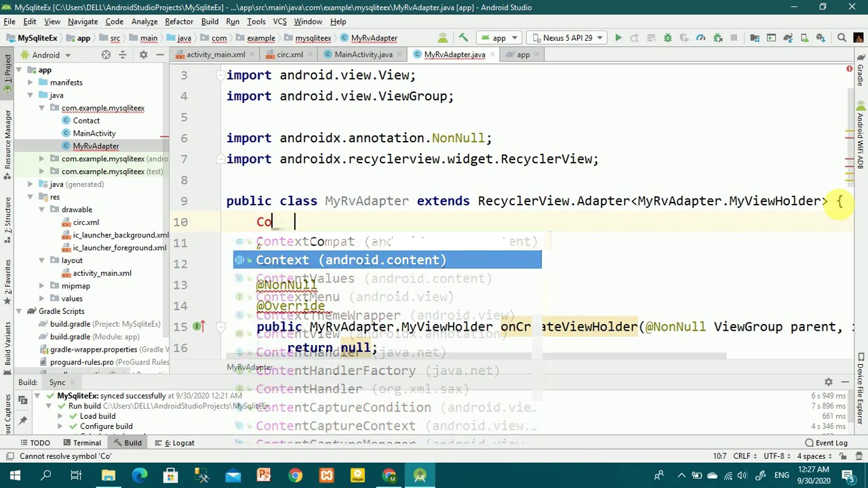
Task: Open Build panel settings gear
Action: pyautogui.click(x=828, y=382)
